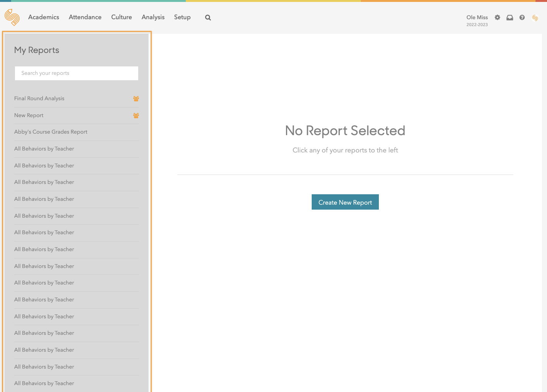Select the New Report list entry
Image resolution: width=547 pixels, height=392 pixels.
click(x=29, y=116)
